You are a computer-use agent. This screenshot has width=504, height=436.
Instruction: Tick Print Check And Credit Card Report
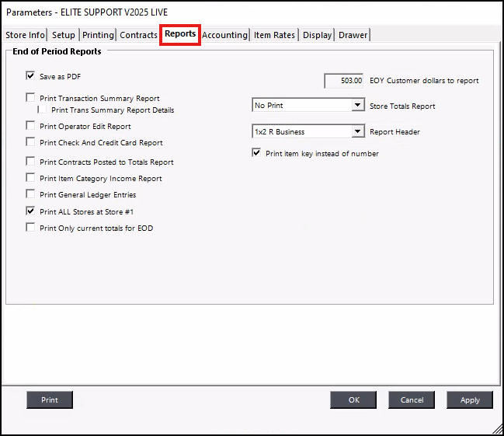point(30,142)
